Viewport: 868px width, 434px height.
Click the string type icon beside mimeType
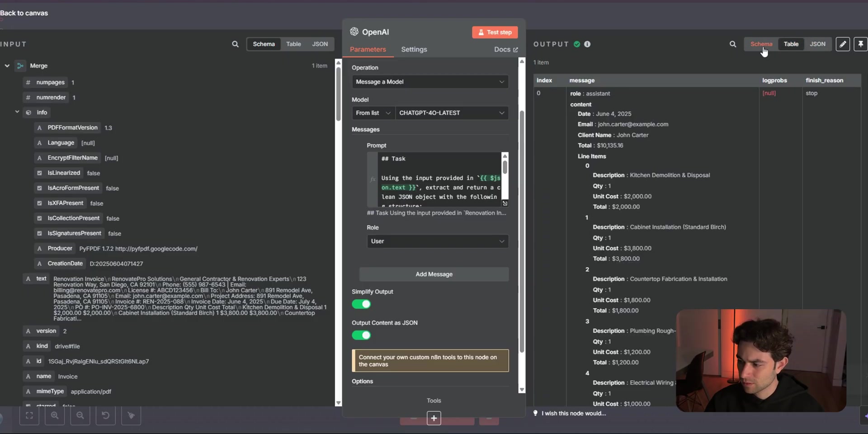[x=28, y=392]
